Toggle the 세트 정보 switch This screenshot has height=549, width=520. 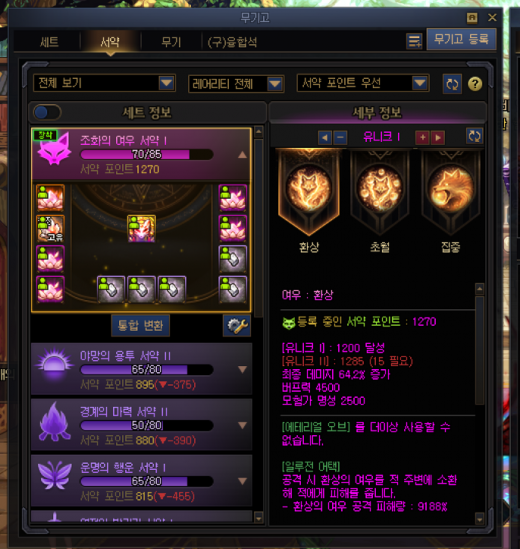pyautogui.click(x=47, y=112)
